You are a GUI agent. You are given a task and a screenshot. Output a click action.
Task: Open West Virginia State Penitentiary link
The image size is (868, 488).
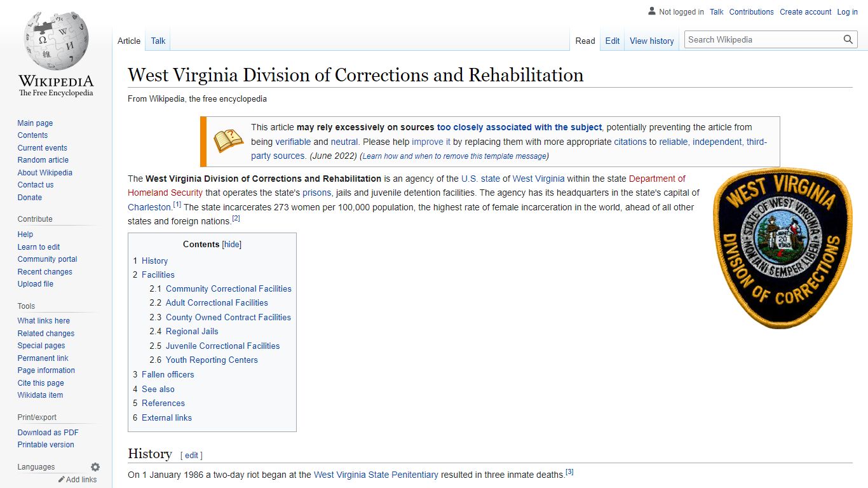(376, 475)
